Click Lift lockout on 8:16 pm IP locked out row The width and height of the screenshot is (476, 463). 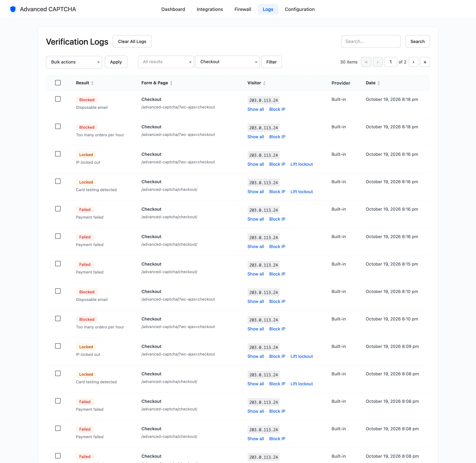tap(301, 164)
